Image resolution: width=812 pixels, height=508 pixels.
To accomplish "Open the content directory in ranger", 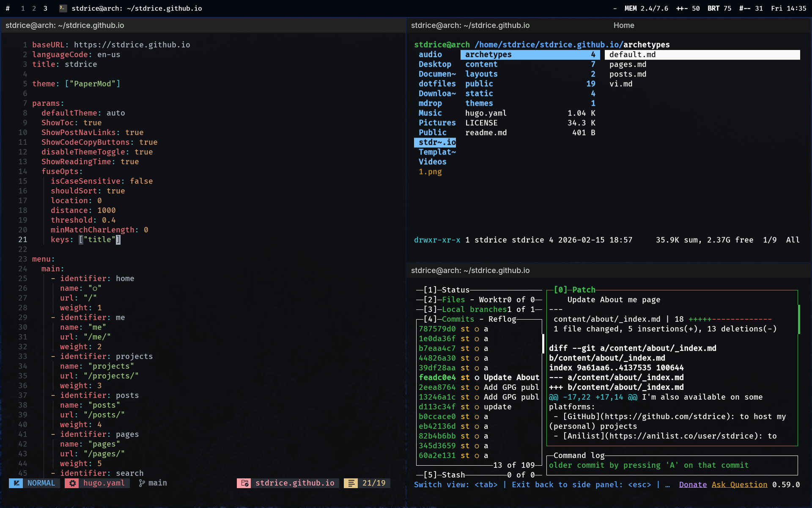I will (530, 64).
